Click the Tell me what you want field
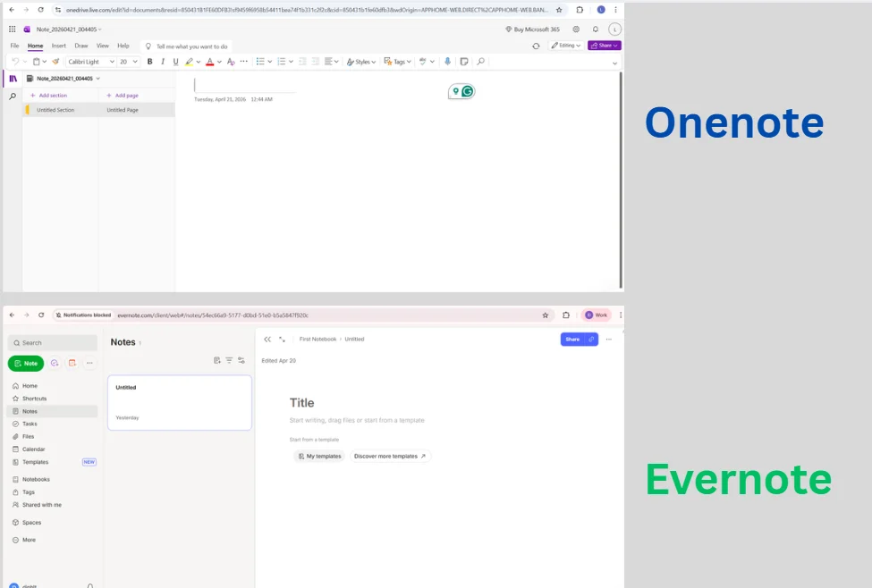 click(x=186, y=46)
